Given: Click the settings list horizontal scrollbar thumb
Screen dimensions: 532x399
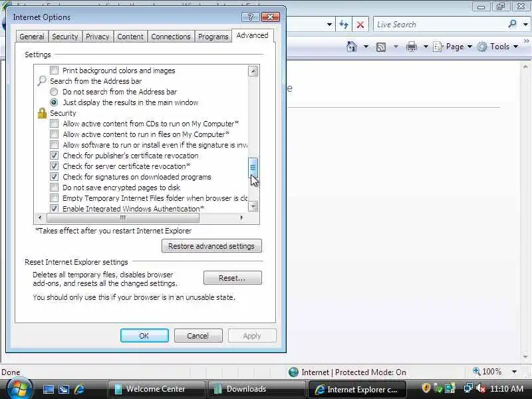Looking at the screenshot, I should 123,217.
